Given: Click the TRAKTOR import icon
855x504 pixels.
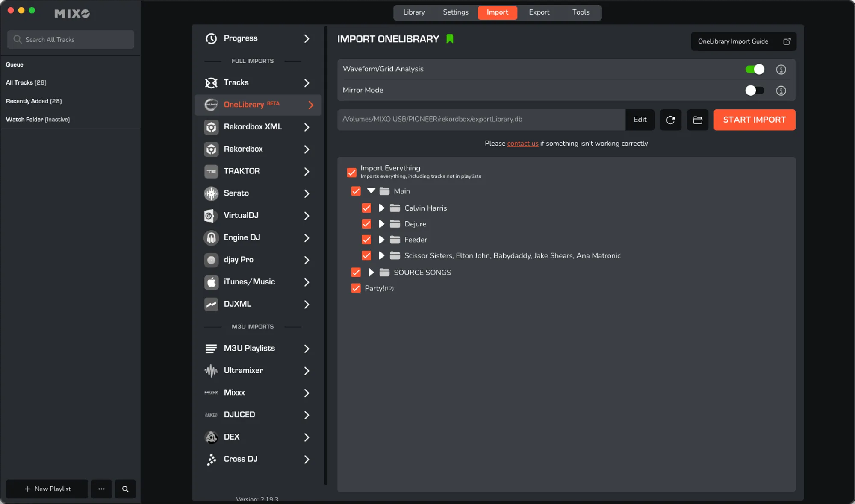Looking at the screenshot, I should point(211,171).
